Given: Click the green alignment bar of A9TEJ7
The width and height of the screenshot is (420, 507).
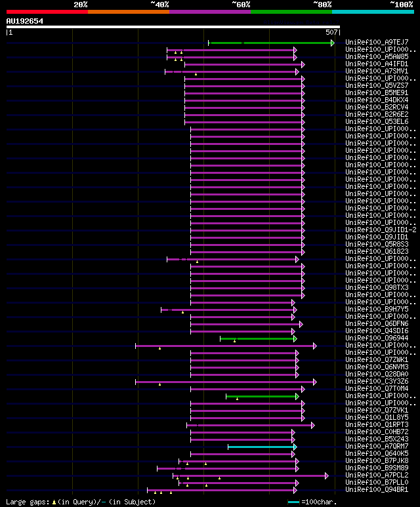Looking at the screenshot, I should [271, 43].
